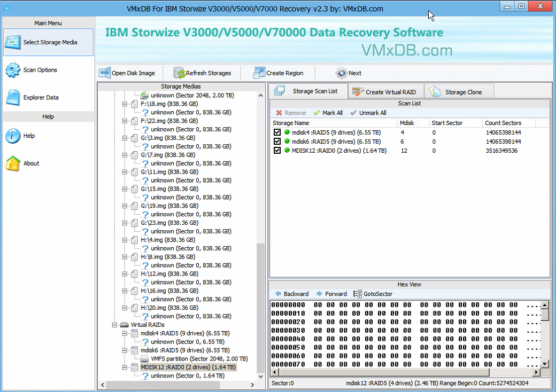Click the Create Region icon
This screenshot has width=556, height=392.
tap(259, 73)
